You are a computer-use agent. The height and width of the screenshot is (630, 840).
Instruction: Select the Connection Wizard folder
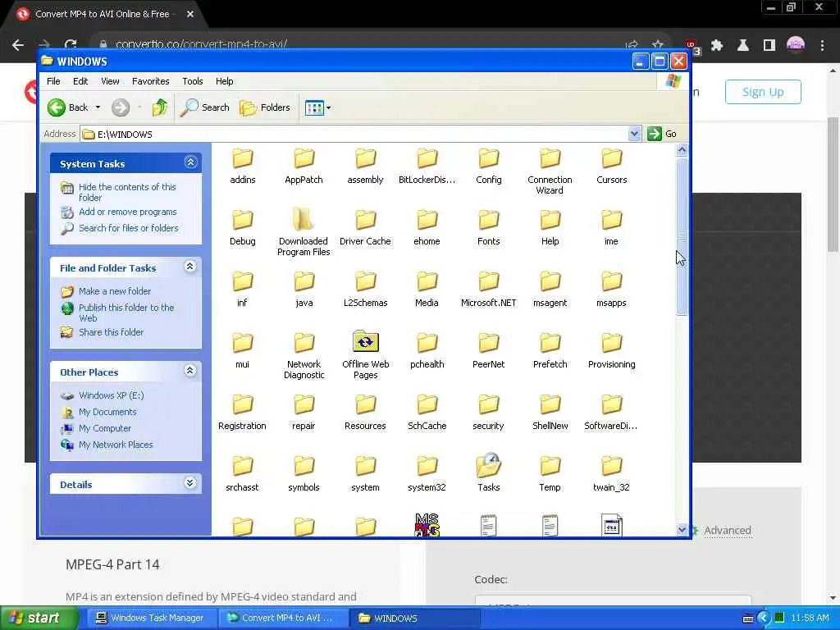(x=550, y=171)
